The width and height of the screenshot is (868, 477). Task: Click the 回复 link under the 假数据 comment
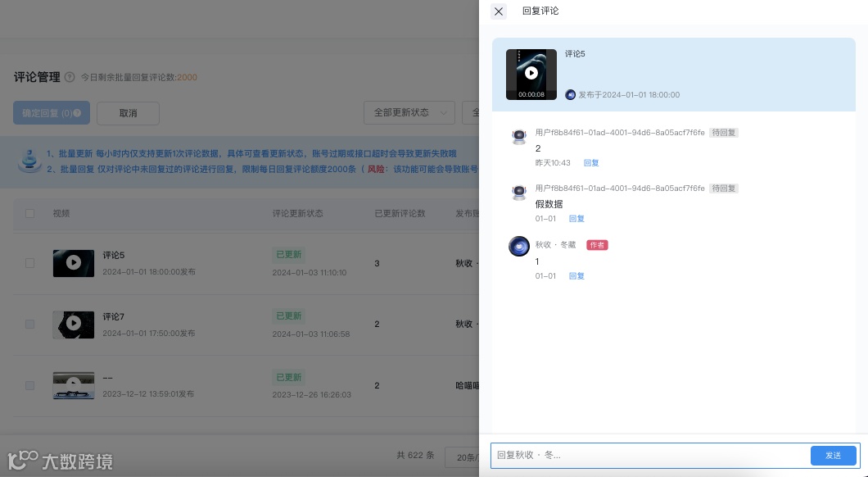[x=576, y=219]
